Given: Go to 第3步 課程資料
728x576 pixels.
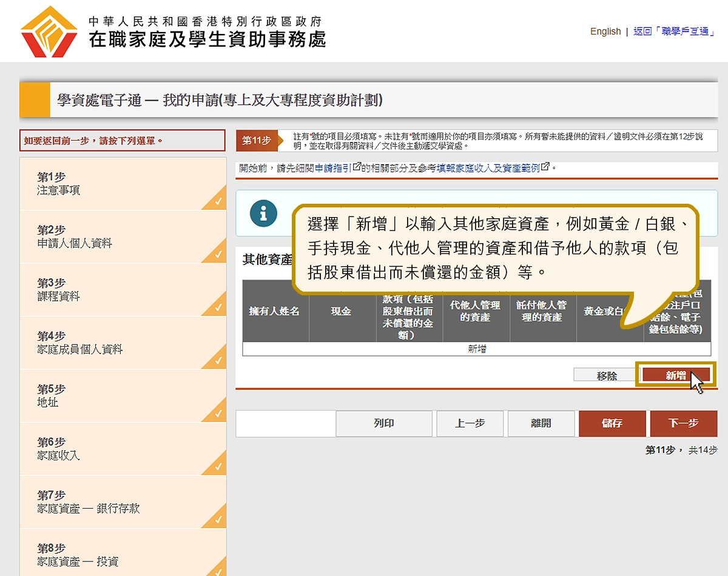Looking at the screenshot, I should pyautogui.click(x=58, y=290).
